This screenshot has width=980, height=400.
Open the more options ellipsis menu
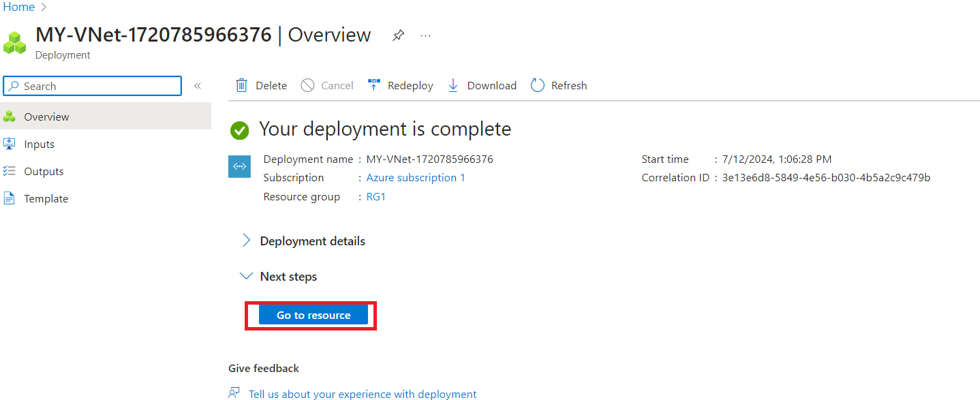tap(426, 35)
